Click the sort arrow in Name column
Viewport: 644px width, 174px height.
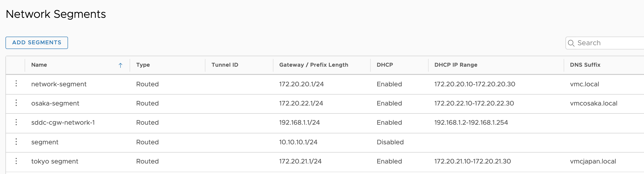(120, 65)
